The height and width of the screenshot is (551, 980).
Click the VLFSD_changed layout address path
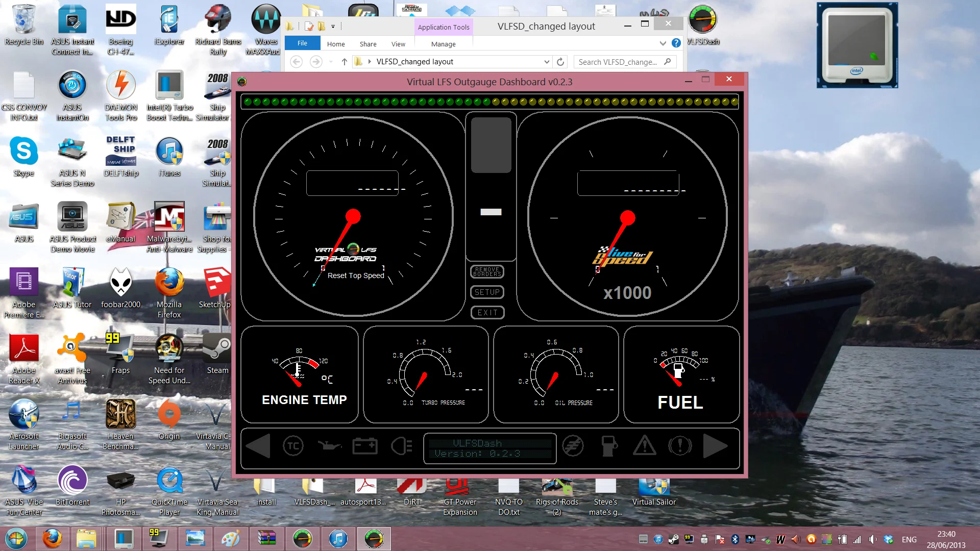(414, 62)
